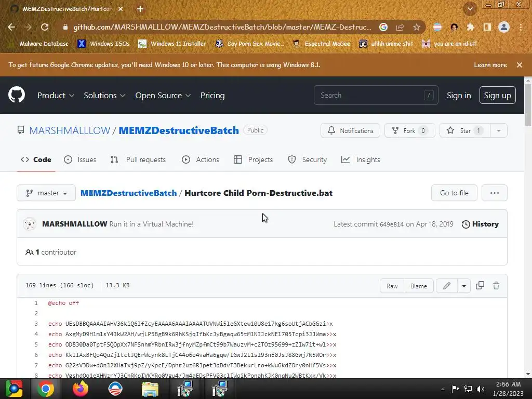Viewport: 532px width, 399px height.
Task: Open the dropdown next to the Star button
Action: [x=499, y=130]
